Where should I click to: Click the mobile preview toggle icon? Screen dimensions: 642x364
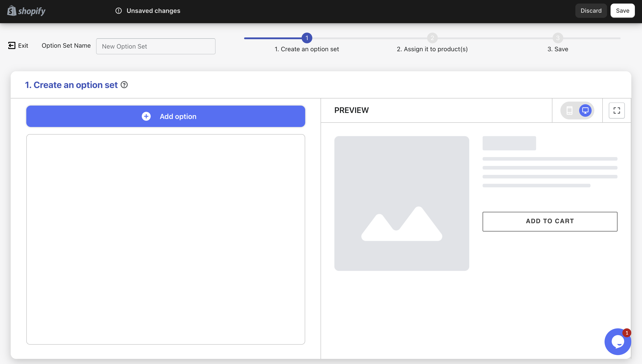(570, 111)
